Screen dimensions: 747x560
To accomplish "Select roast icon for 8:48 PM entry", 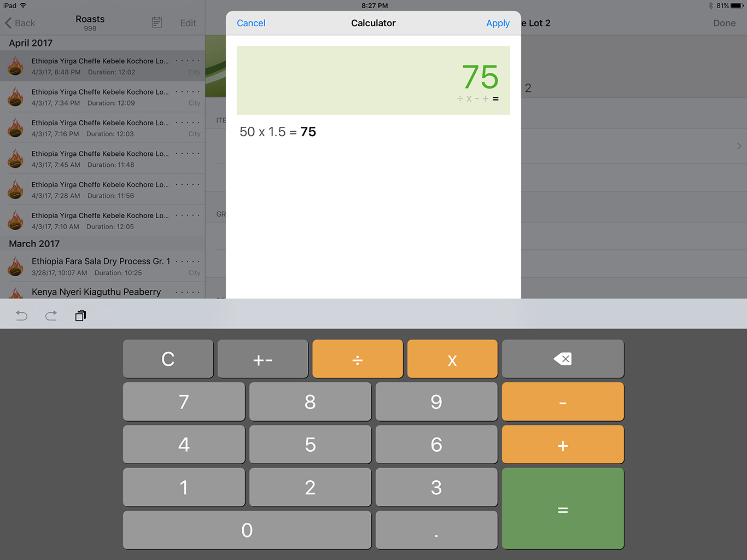I will coord(15,66).
